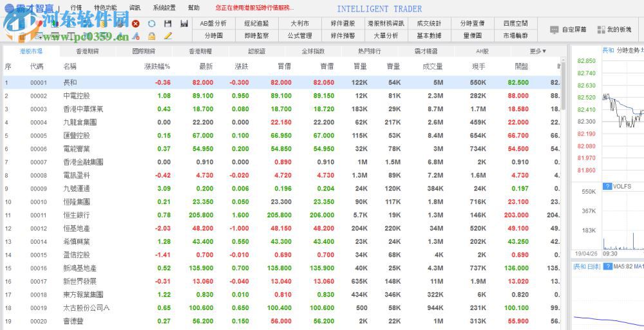Open the 資訊 menu

coord(135,8)
